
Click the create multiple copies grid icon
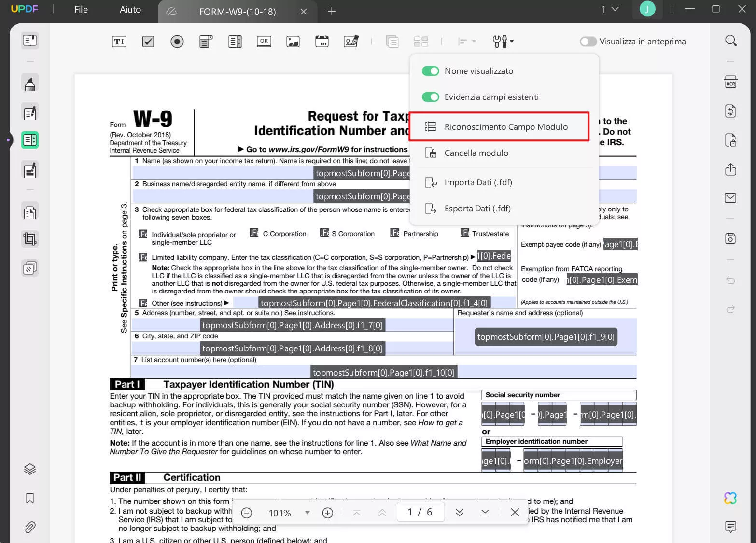(x=421, y=42)
